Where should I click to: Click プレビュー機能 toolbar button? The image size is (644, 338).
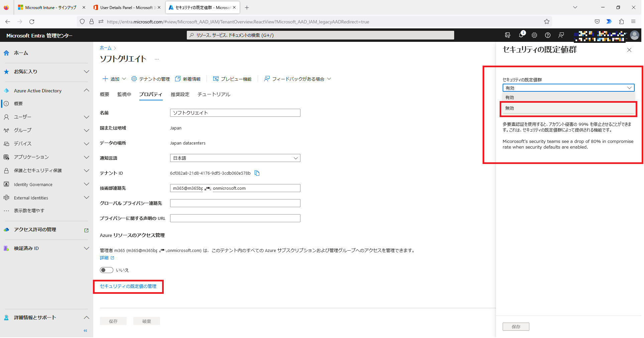tap(232, 79)
